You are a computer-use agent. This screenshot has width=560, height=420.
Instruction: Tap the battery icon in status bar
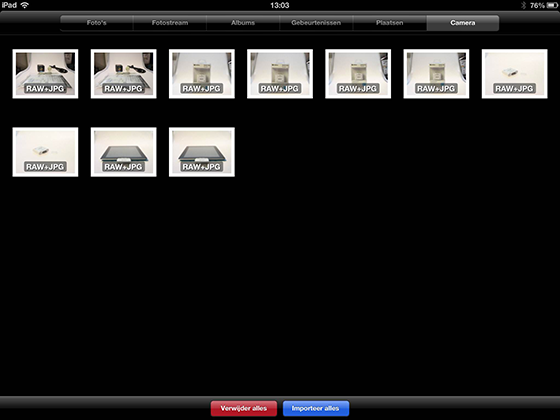[x=552, y=5]
